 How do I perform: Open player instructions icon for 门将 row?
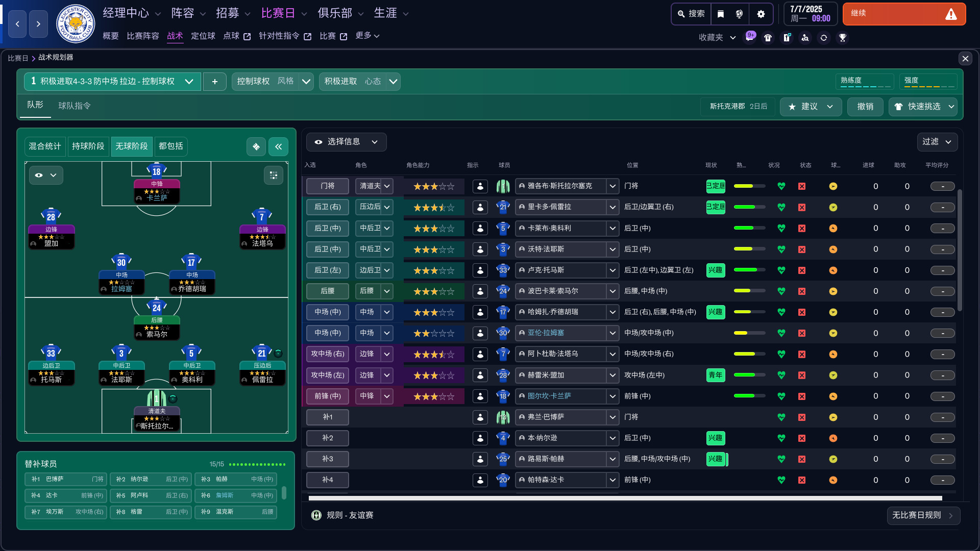480,186
